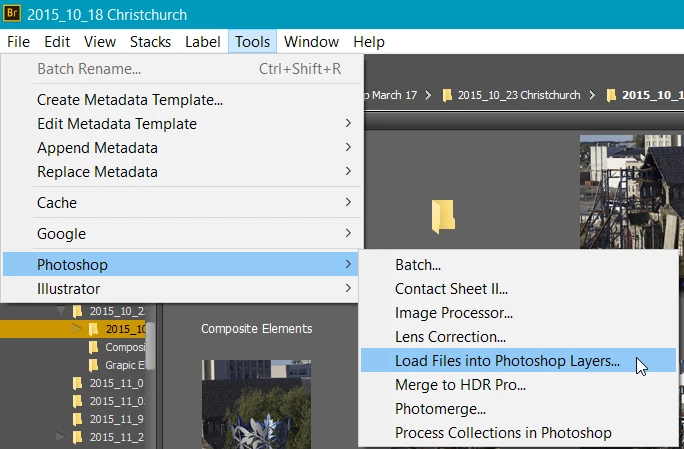Select the Composi folder in tree
The height and width of the screenshot is (449, 684).
(x=117, y=347)
